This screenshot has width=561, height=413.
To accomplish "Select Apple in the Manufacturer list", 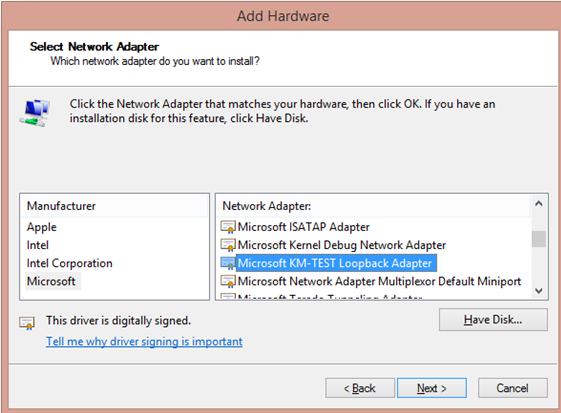I will point(42,227).
